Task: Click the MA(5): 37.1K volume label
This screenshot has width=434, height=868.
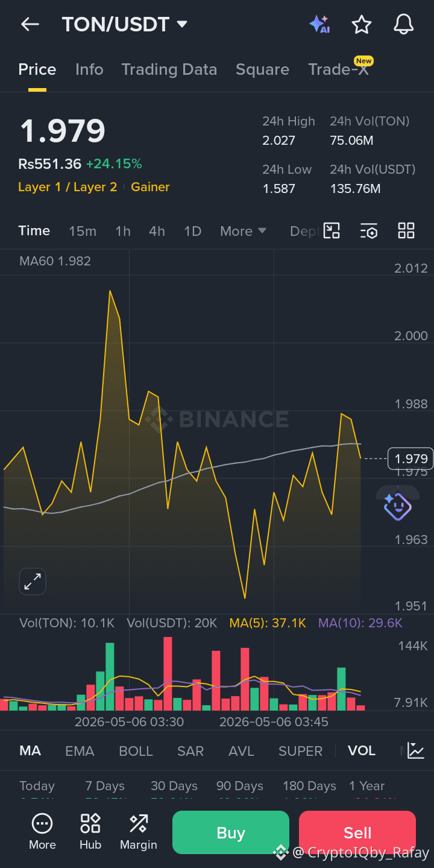Action: [x=268, y=623]
